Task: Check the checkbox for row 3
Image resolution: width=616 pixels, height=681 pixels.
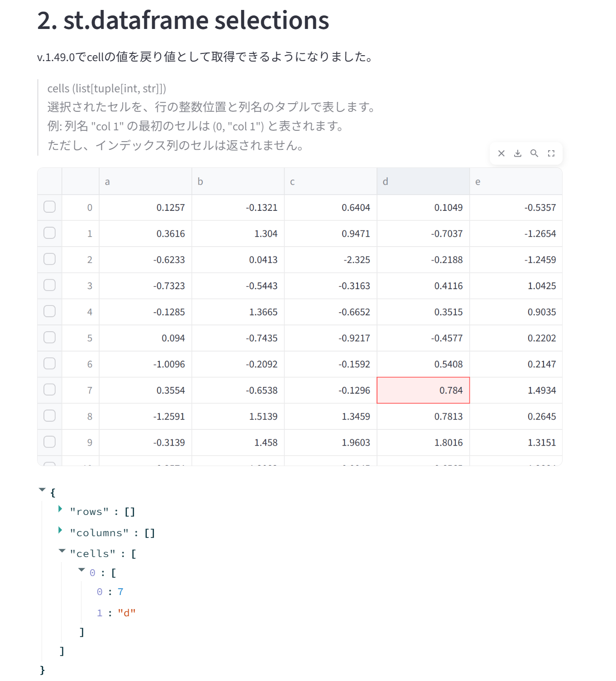Action: pos(49,285)
